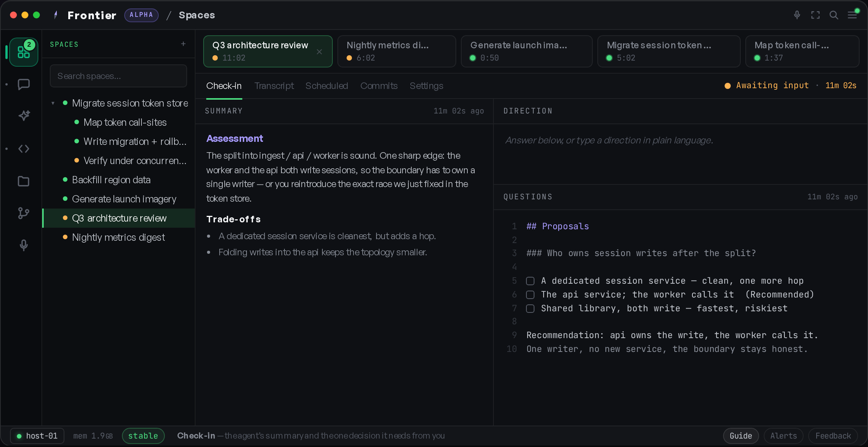Switch to the Scheduled tab
The height and width of the screenshot is (447, 868).
coord(327,86)
